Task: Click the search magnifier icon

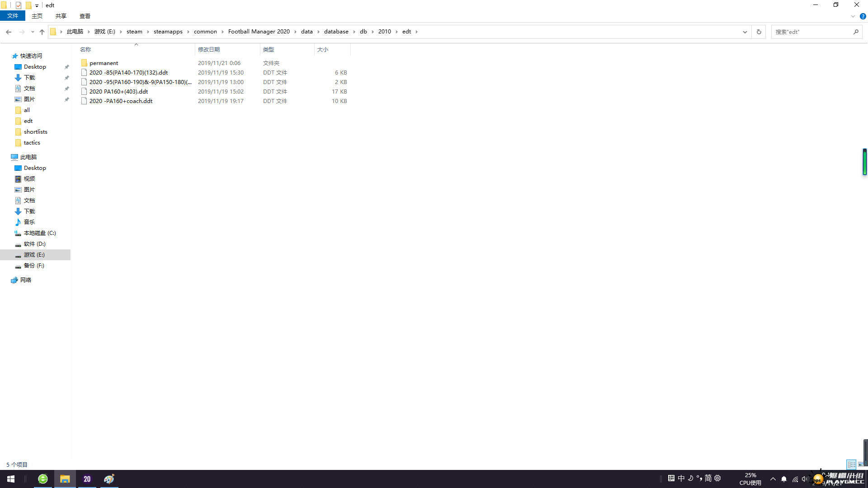Action: [x=856, y=32]
